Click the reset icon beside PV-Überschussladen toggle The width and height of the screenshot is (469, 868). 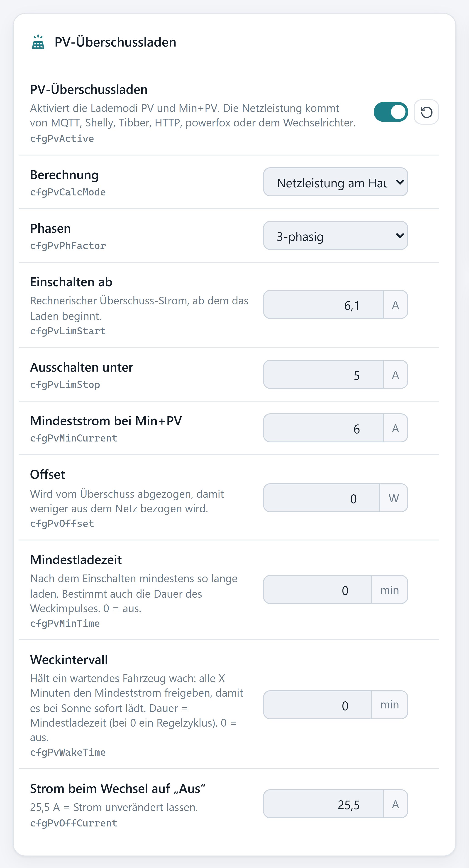(426, 112)
